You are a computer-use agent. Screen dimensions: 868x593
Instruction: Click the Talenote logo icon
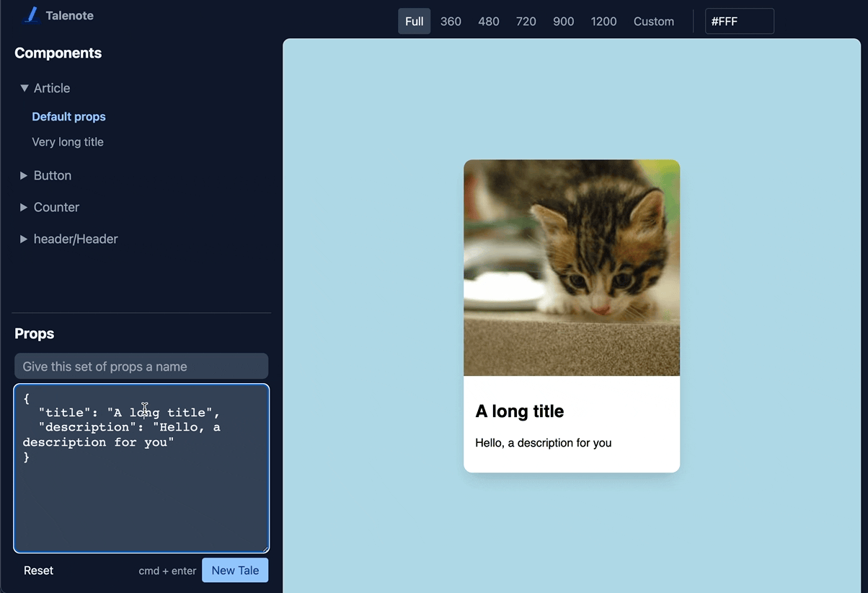[31, 15]
